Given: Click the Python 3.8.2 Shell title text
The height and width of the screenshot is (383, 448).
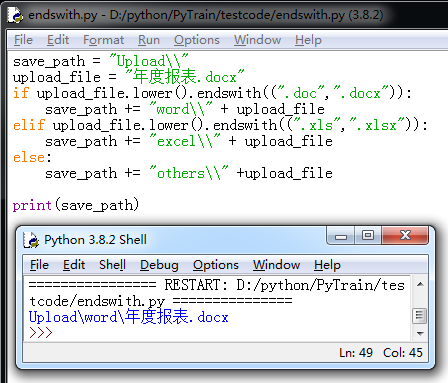Looking at the screenshot, I should coord(95,240).
